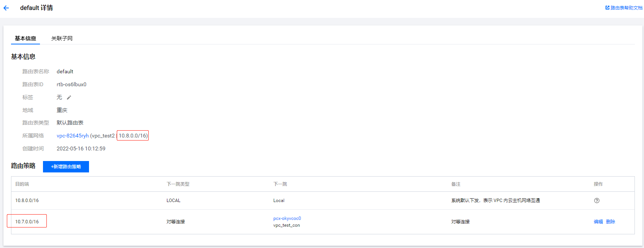The image size is (644, 248).
Task: Open the vpc-82645ryh network link
Action: coord(73,136)
